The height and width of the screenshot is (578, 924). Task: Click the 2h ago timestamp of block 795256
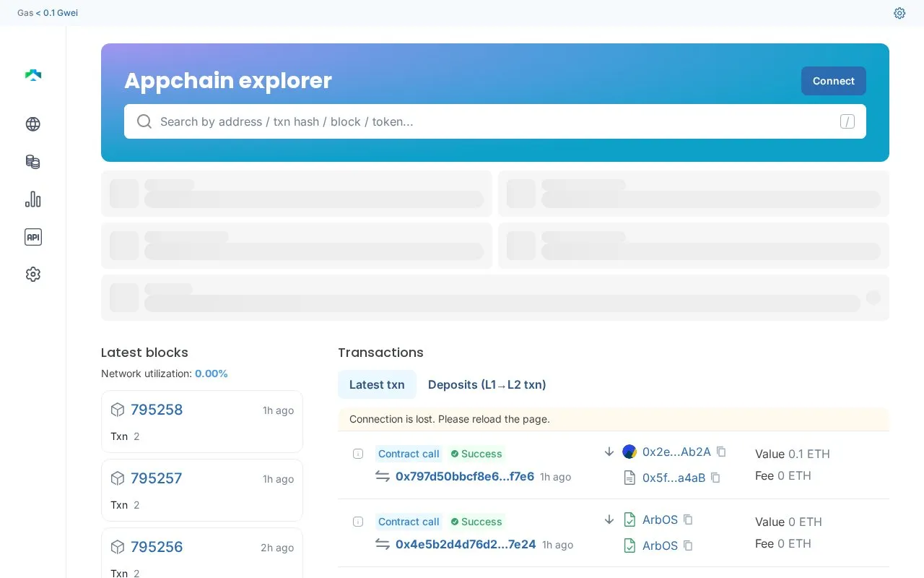277,548
